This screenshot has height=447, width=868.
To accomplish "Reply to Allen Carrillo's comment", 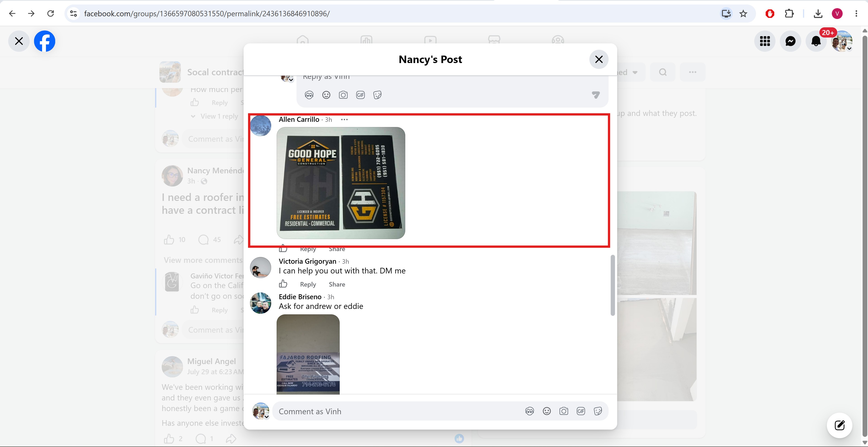I will point(308,249).
